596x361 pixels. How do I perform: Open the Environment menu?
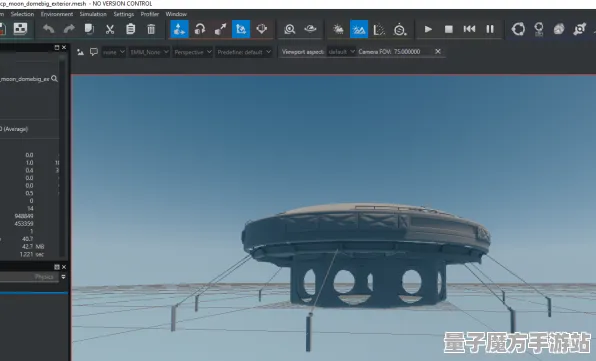click(x=57, y=14)
